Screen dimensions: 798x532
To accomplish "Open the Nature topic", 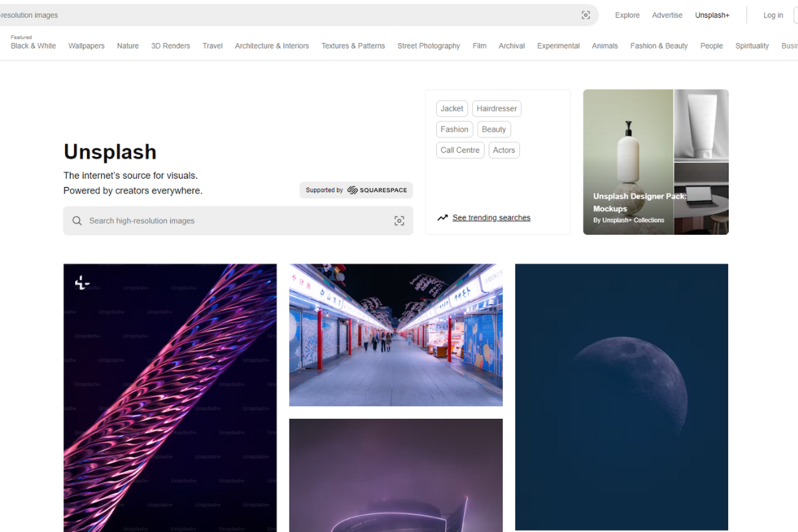I will [x=128, y=46].
